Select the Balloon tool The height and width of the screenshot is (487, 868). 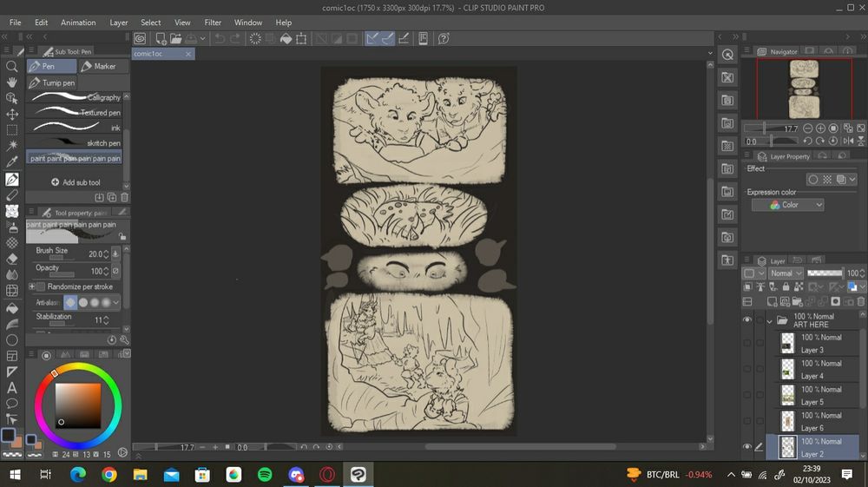tap(11, 404)
